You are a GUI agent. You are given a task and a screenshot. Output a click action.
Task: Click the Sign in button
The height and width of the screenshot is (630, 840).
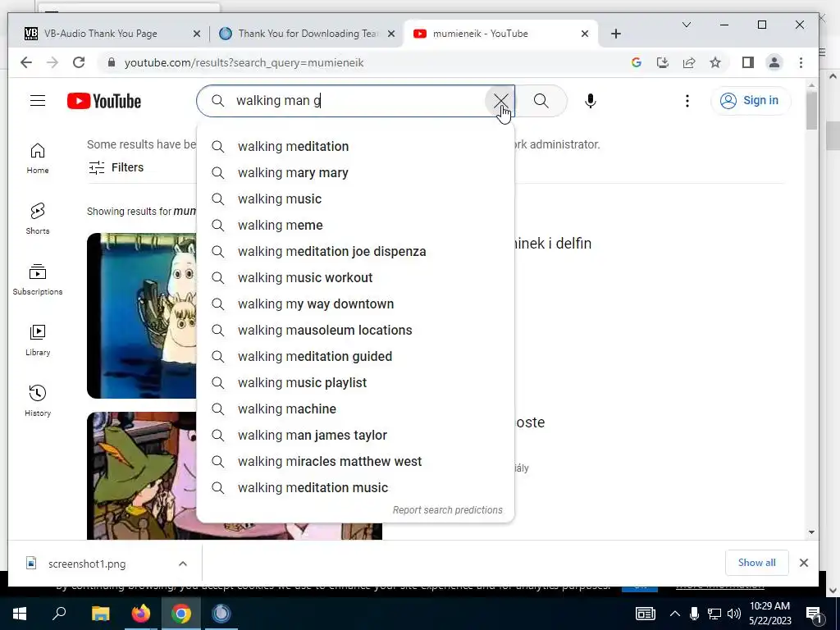point(751,101)
